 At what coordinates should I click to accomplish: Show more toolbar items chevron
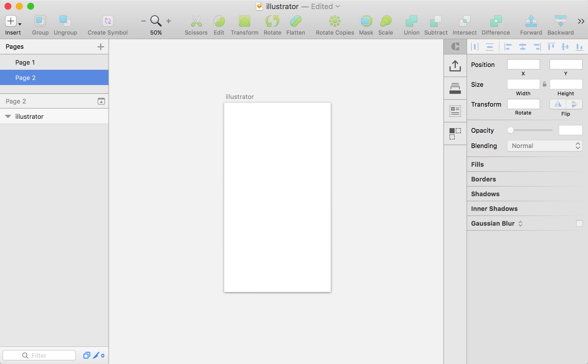tap(581, 21)
